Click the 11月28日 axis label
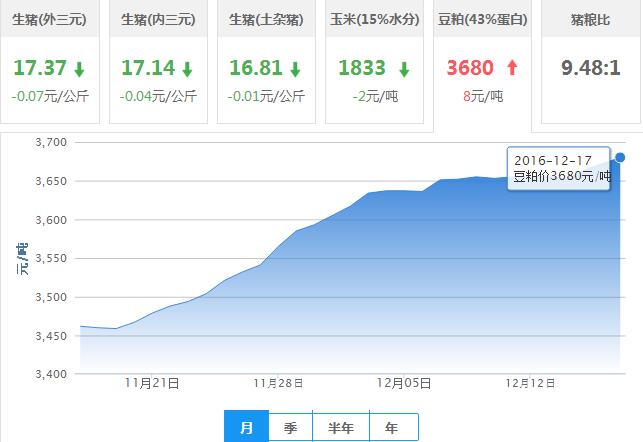This screenshot has width=643, height=442. 278,383
